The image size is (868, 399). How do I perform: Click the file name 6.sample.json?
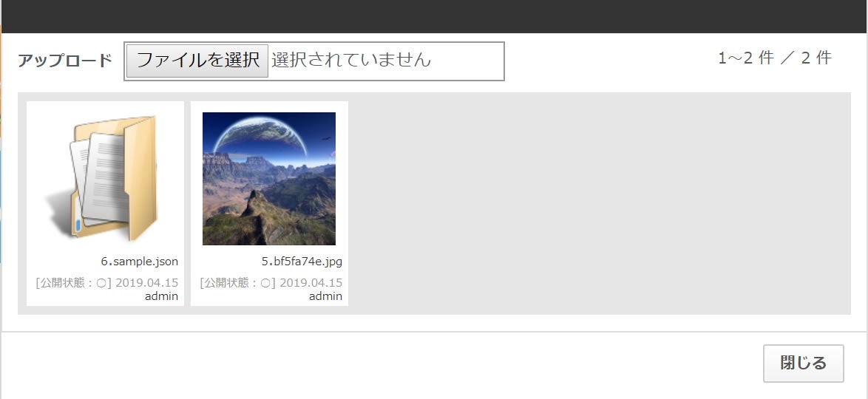click(140, 262)
